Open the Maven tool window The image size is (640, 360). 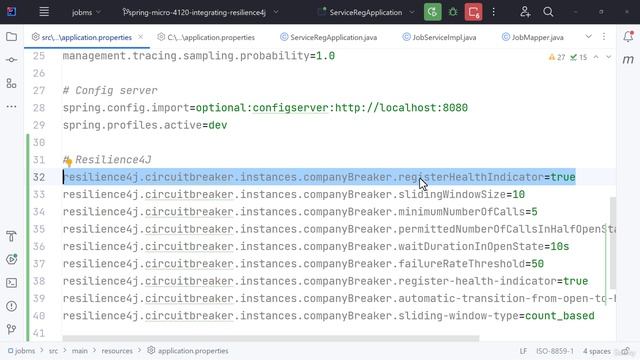pos(628,60)
